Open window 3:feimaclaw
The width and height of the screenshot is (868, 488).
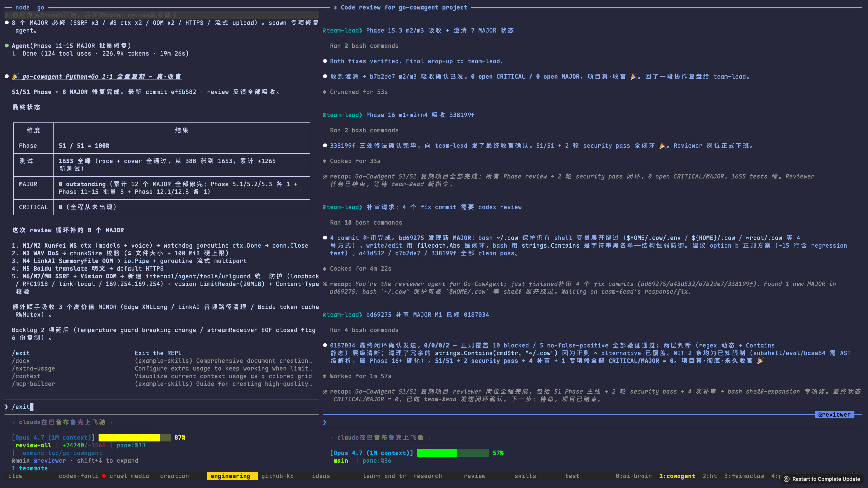[x=744, y=476]
